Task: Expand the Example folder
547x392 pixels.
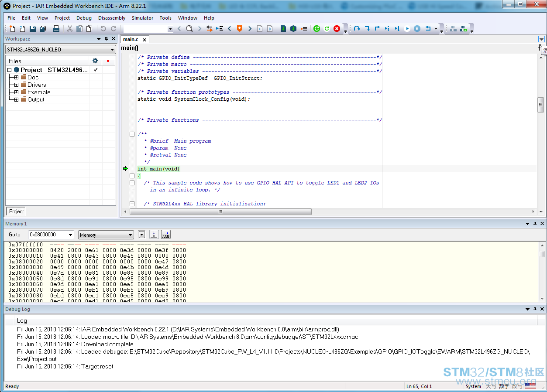Action: pyautogui.click(x=16, y=92)
